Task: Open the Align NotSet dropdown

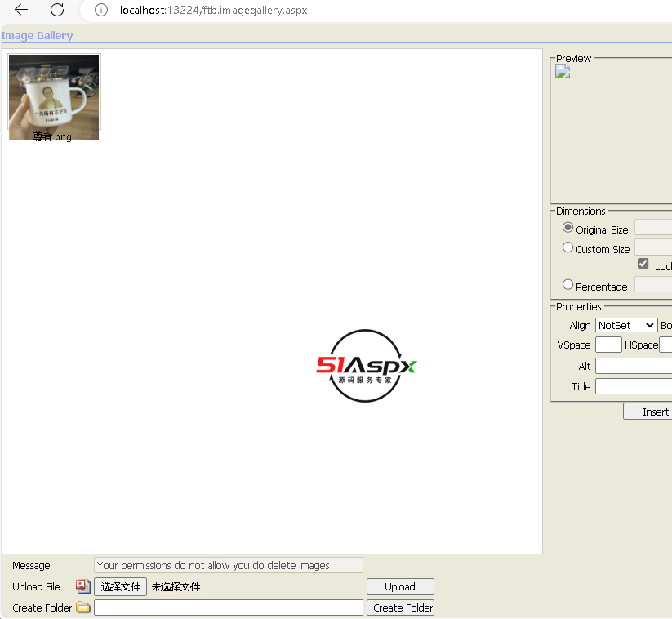Action: [626, 325]
